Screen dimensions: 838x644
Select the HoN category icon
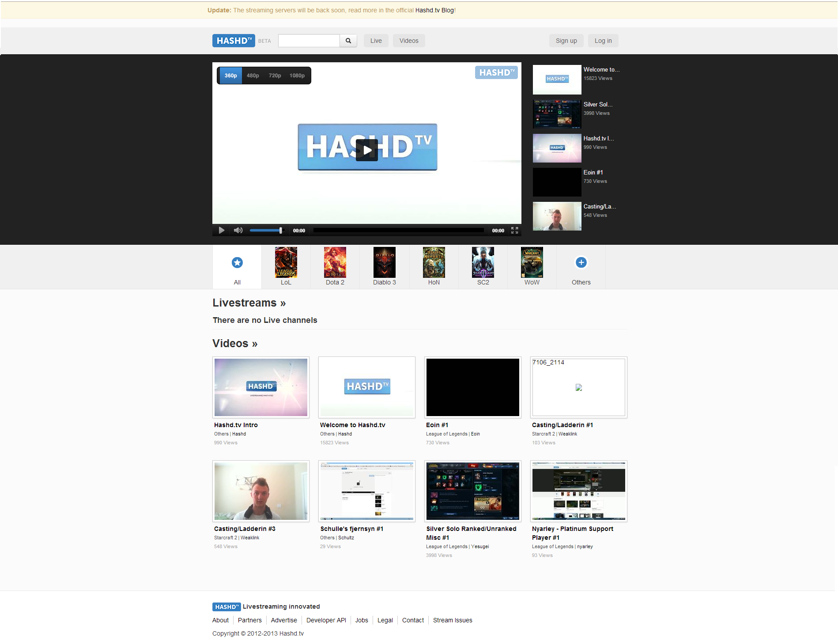click(434, 262)
